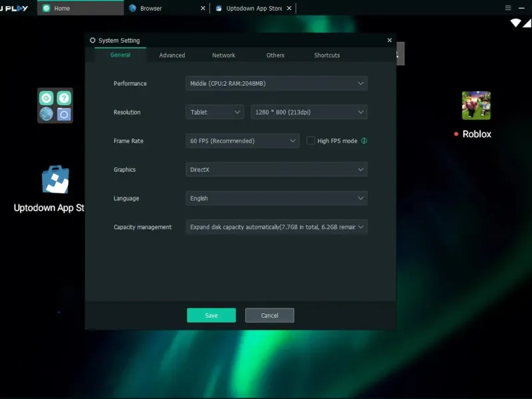
Task: Click the Uptodown App St label
Action: 49,207
